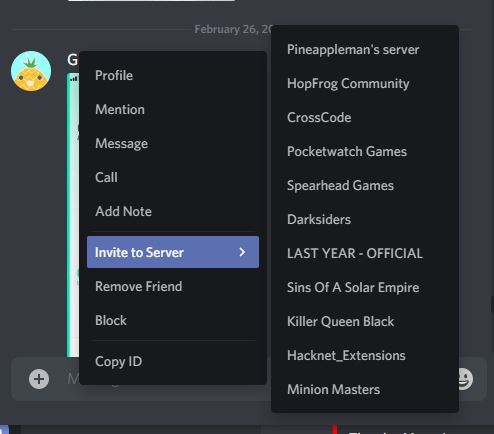Choose Message from the context menu
Viewport: 494px width, 434px height.
pyautogui.click(x=173, y=143)
